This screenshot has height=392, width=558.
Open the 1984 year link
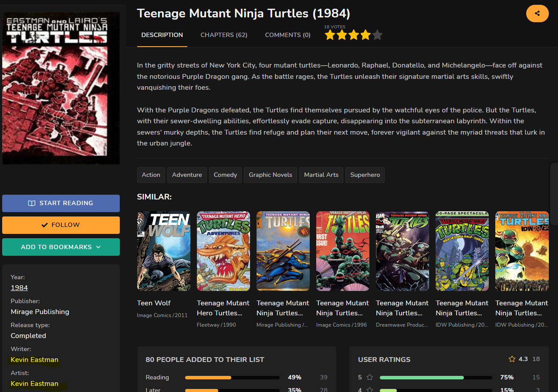(19, 288)
